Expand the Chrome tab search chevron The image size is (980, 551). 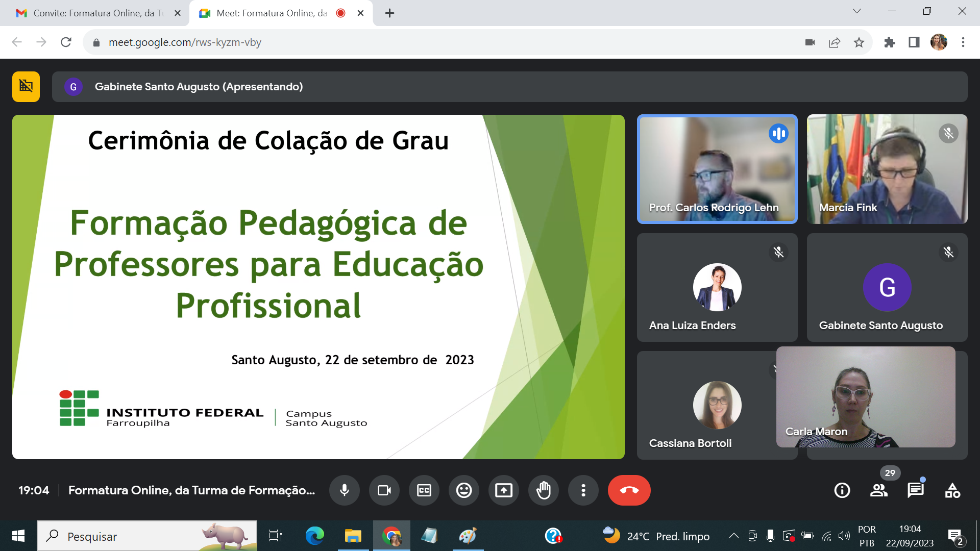tap(857, 12)
